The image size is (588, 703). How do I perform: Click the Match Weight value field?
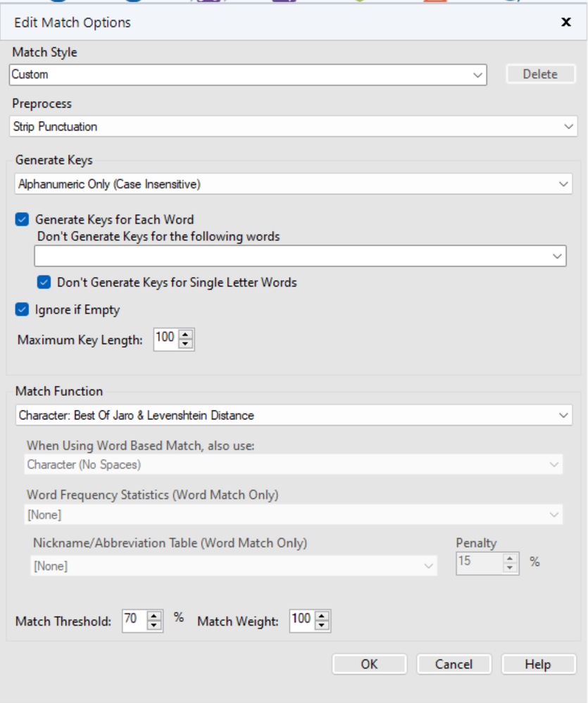301,620
